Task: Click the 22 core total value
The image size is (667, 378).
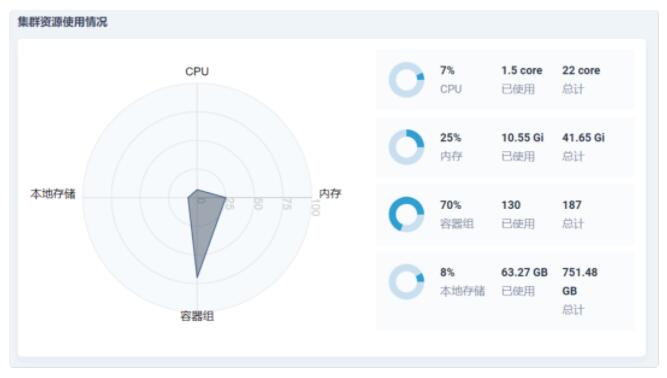Action: point(581,70)
